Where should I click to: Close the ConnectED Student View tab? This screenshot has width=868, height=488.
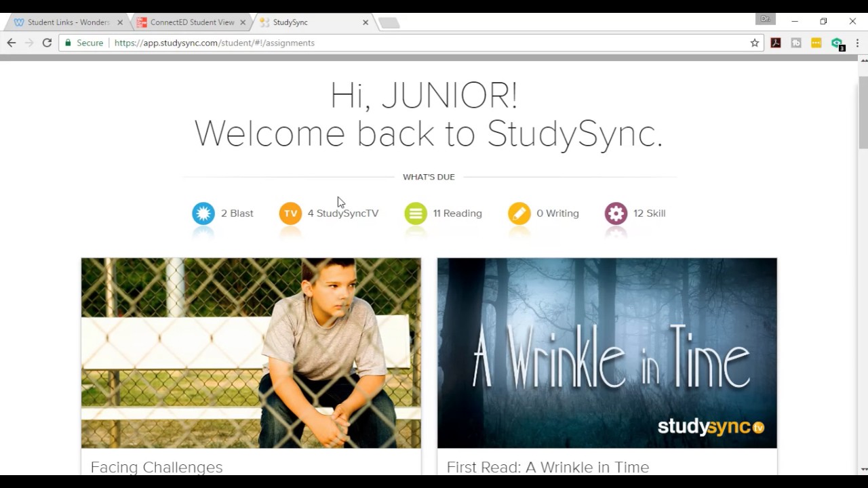(x=243, y=22)
